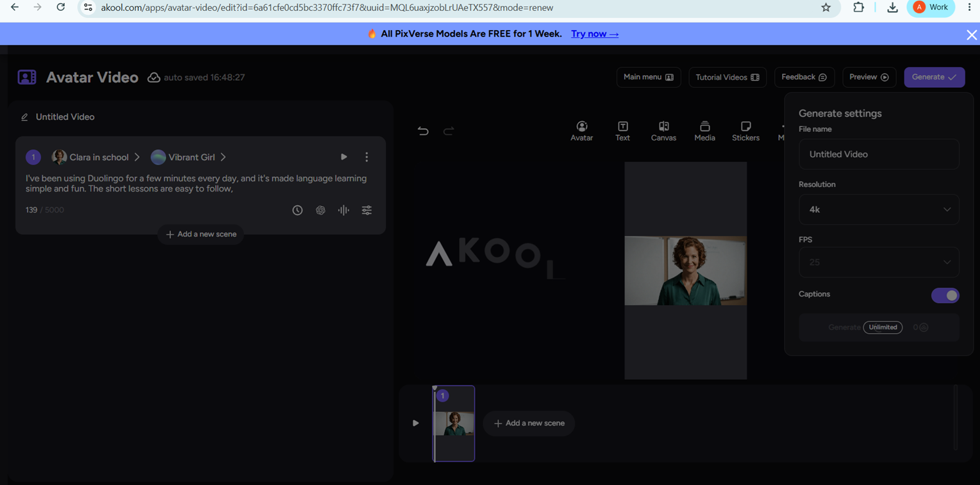Redo the last action
980x485 pixels.
point(449,131)
